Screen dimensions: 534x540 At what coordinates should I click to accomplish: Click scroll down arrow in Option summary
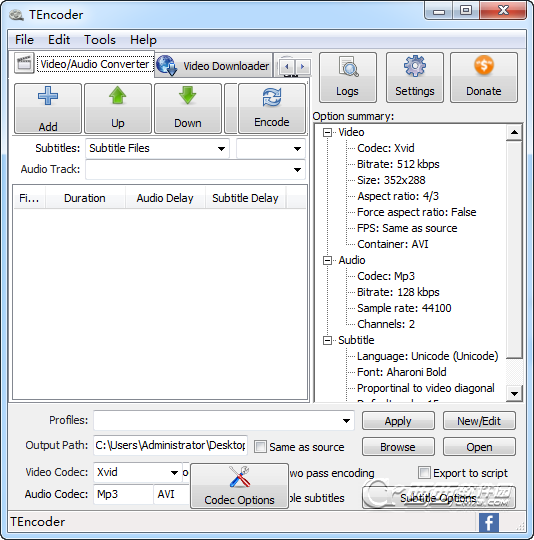(x=514, y=394)
